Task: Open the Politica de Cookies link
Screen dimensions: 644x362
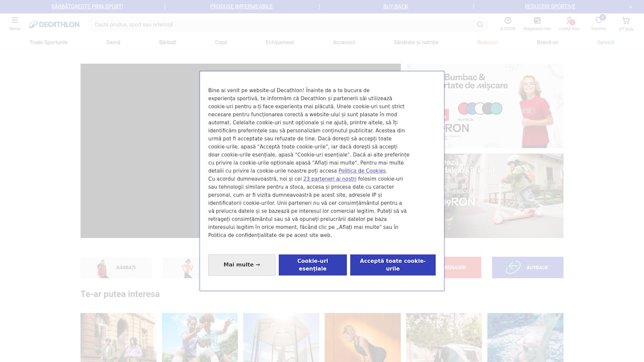Action: tap(362, 171)
